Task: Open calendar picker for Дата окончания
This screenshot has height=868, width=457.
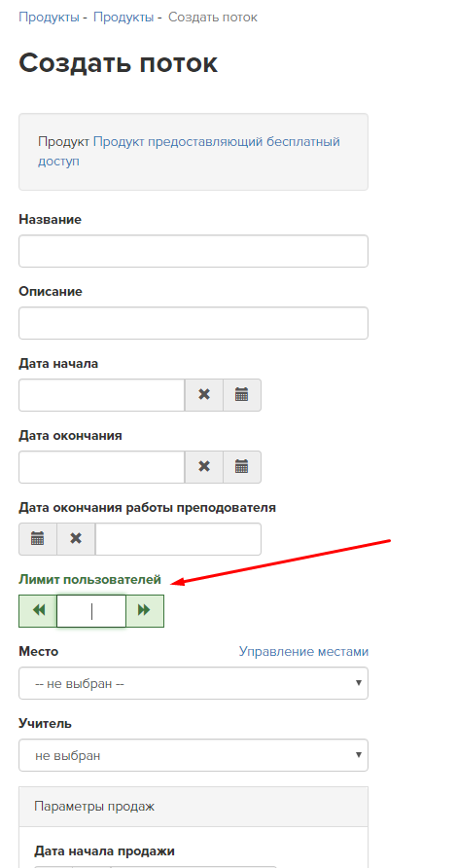Action: (242, 467)
